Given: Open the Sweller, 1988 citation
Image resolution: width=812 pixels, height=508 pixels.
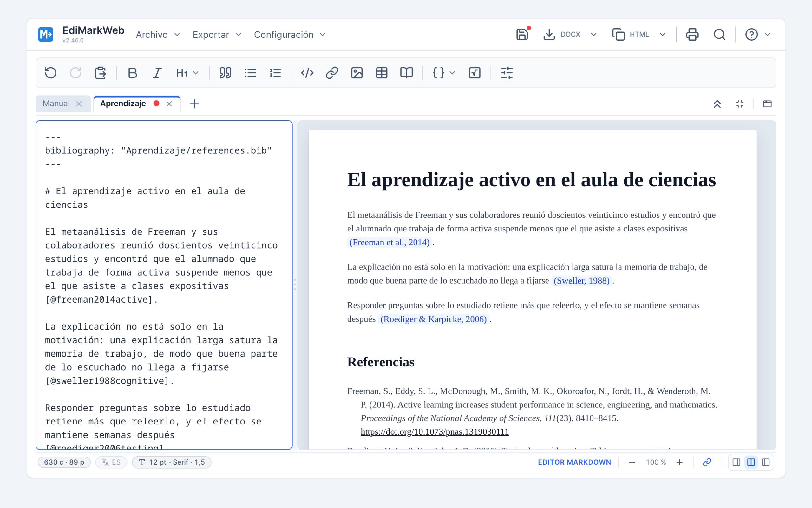Looking at the screenshot, I should click(581, 281).
